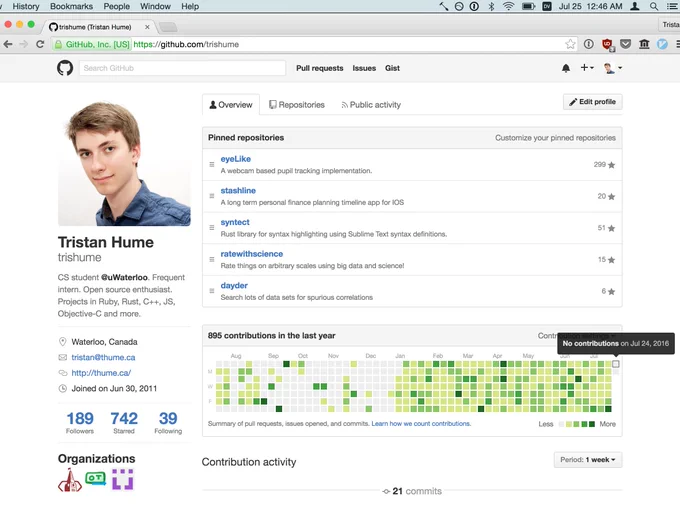Open Issues in the header

click(364, 68)
